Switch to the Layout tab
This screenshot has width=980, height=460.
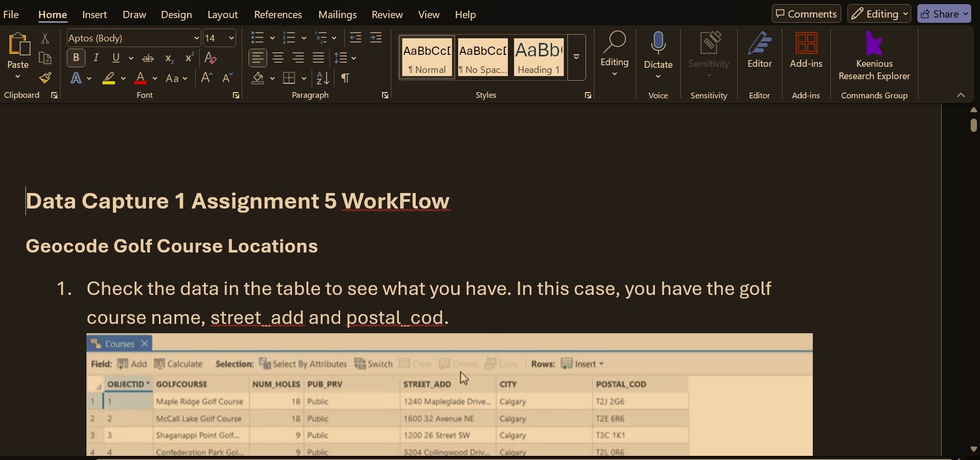pyautogui.click(x=223, y=14)
